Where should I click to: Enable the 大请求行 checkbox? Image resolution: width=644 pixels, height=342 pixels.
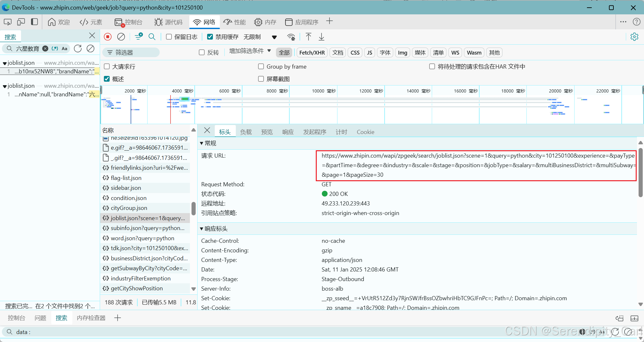(x=107, y=66)
